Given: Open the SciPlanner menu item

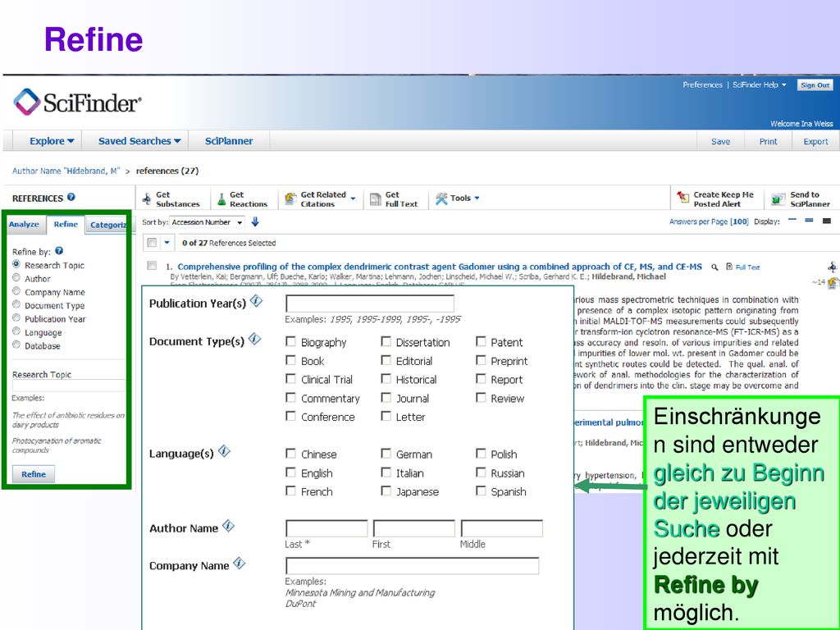Looking at the screenshot, I should click(x=229, y=141).
